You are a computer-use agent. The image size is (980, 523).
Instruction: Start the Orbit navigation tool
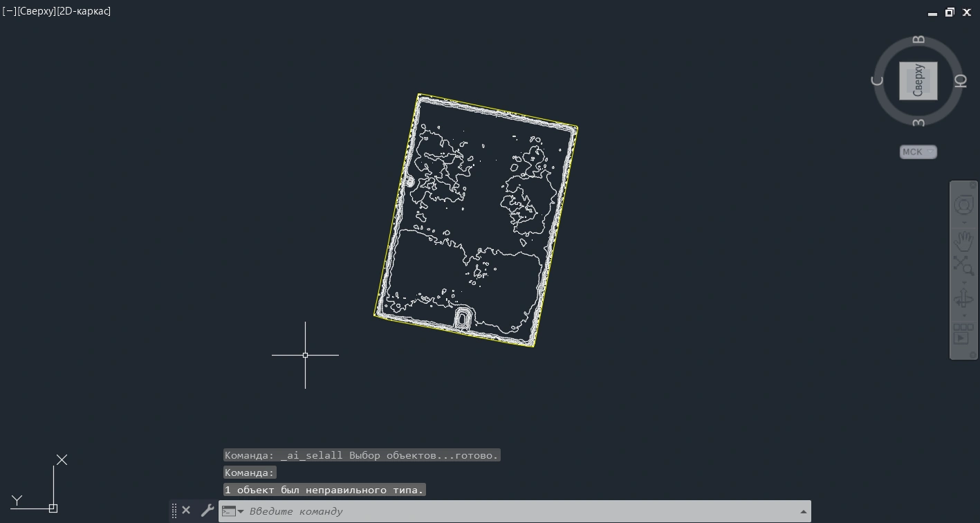click(963, 299)
